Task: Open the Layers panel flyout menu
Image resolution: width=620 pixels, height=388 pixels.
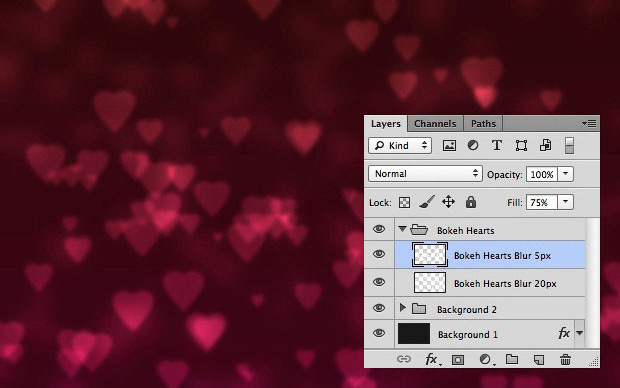Action: point(589,124)
